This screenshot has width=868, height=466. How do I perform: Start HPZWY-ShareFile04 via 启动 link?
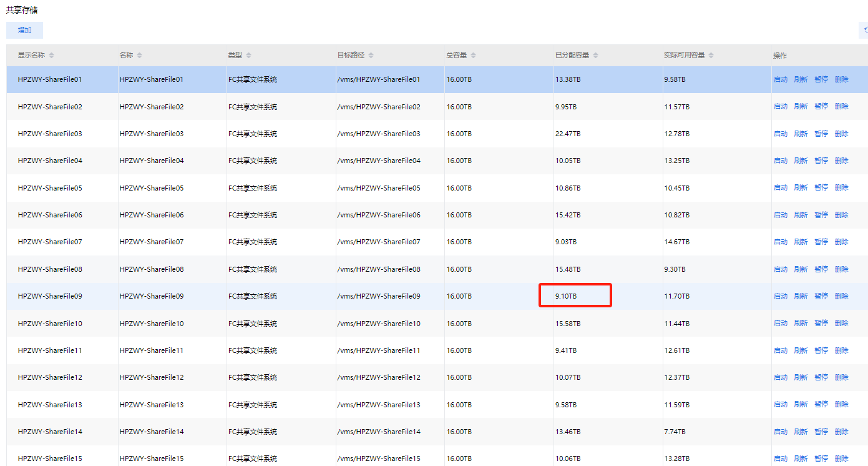click(781, 161)
